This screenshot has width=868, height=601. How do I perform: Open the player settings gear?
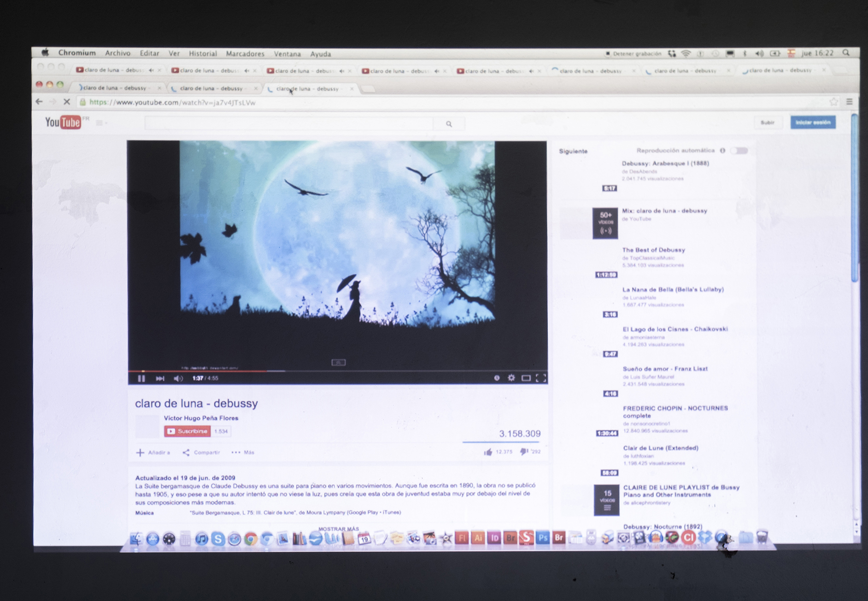coord(511,378)
